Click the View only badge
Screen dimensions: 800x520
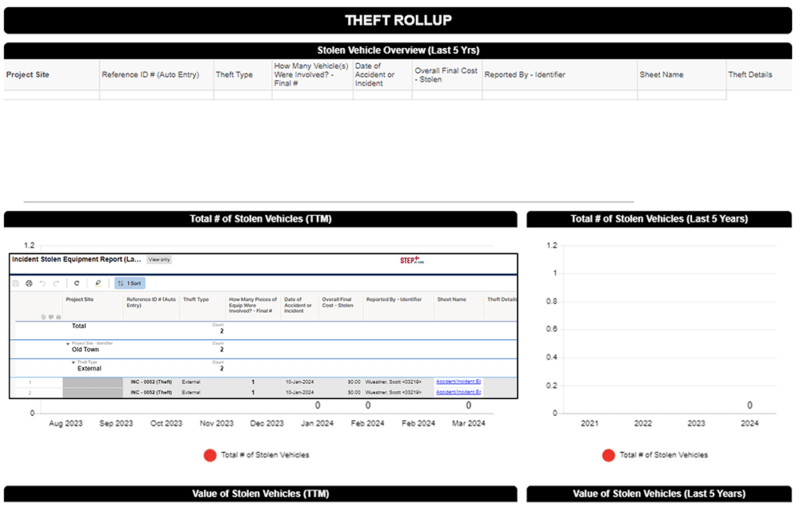159,259
